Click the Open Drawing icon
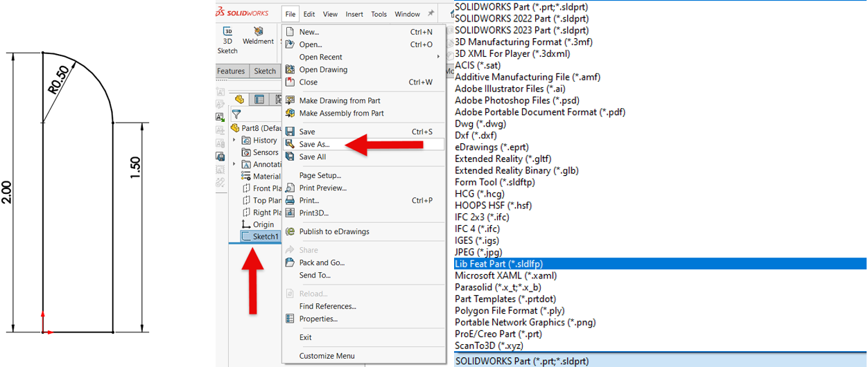The height and width of the screenshot is (367, 868). pyautogui.click(x=290, y=69)
